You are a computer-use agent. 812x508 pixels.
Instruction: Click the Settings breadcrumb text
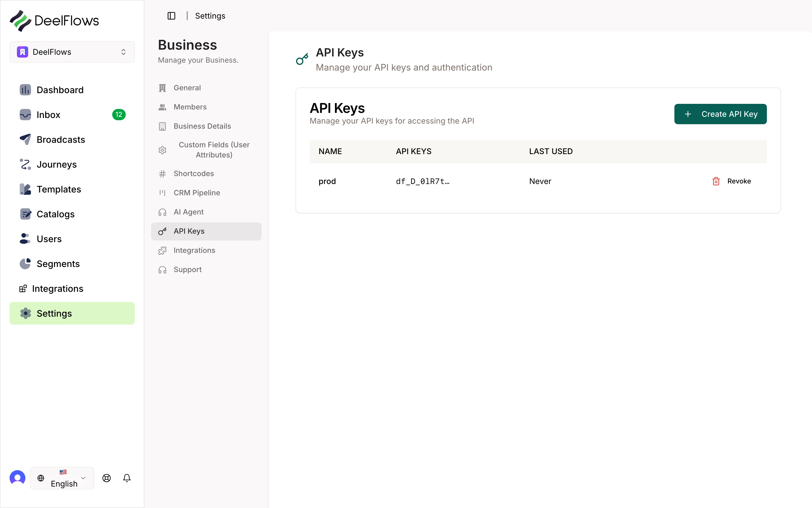(x=210, y=16)
